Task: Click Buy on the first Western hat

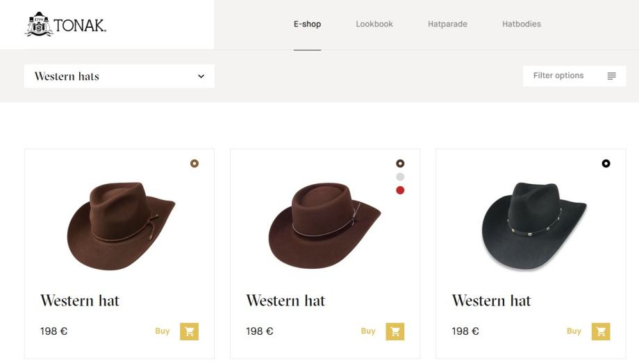Action: click(163, 331)
